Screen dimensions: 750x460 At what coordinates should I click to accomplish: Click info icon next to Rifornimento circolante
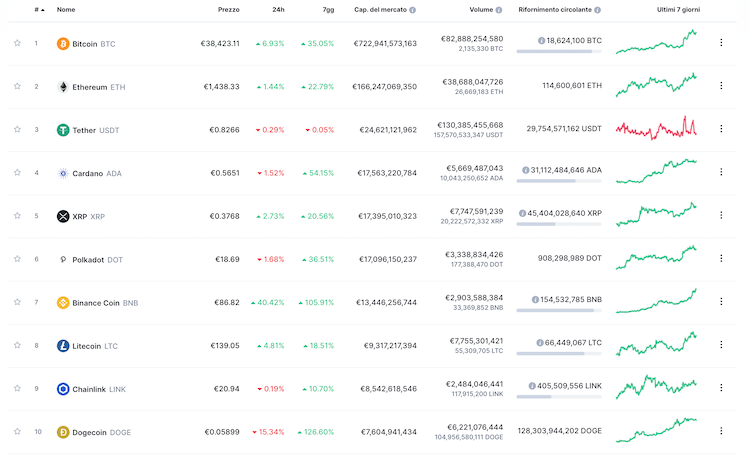pos(597,10)
